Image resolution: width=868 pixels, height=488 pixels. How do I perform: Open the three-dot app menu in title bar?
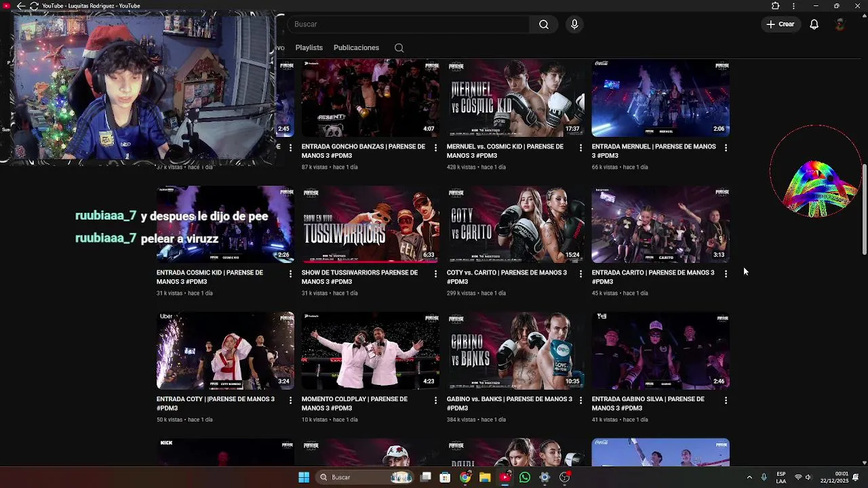(x=793, y=6)
